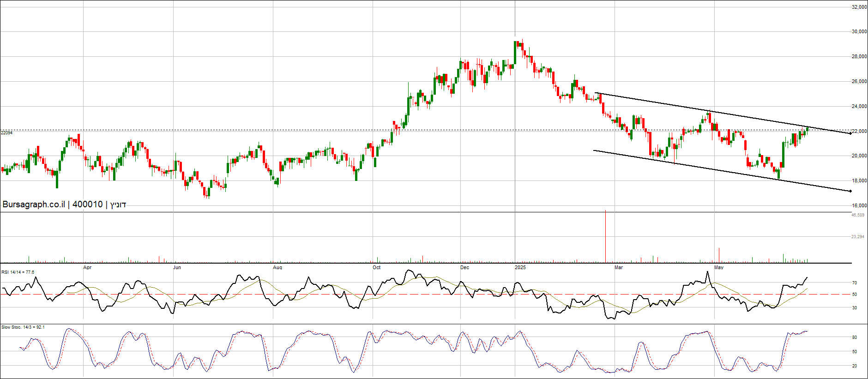
Task: Click the 22094 current price label
Action: pyautogui.click(x=6, y=133)
